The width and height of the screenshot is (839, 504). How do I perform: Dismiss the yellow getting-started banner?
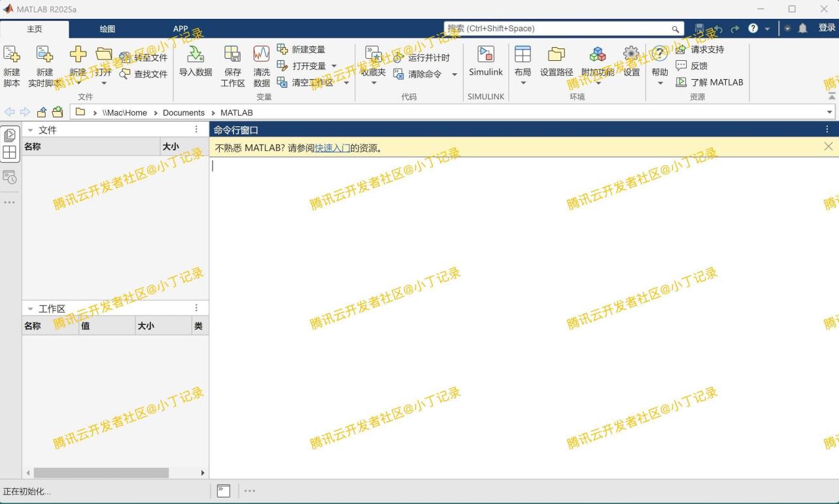coord(829,146)
